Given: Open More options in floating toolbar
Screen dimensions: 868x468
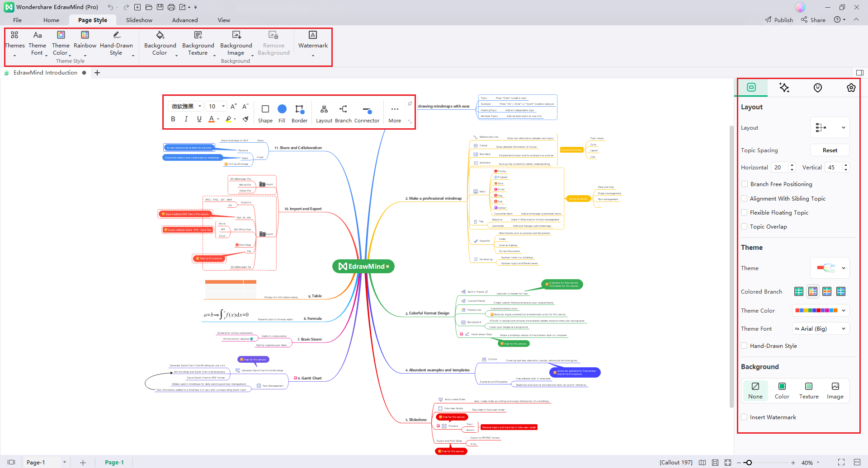Looking at the screenshot, I should click(x=395, y=113).
